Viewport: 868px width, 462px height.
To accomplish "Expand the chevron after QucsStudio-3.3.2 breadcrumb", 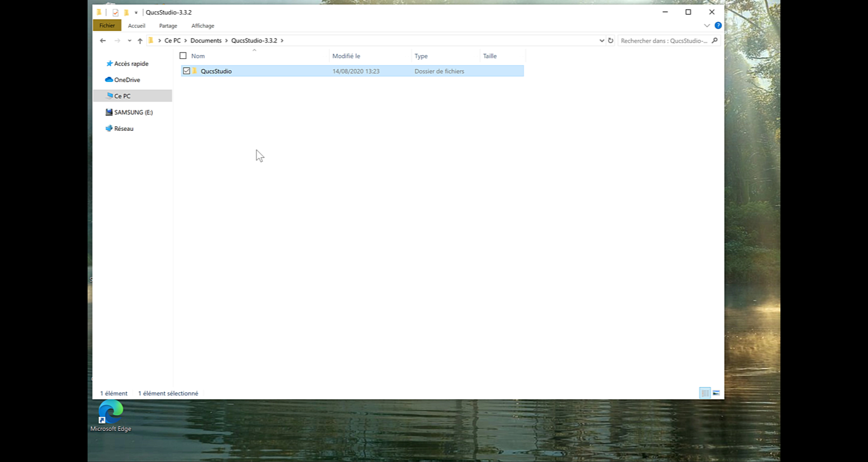I will click(282, 41).
